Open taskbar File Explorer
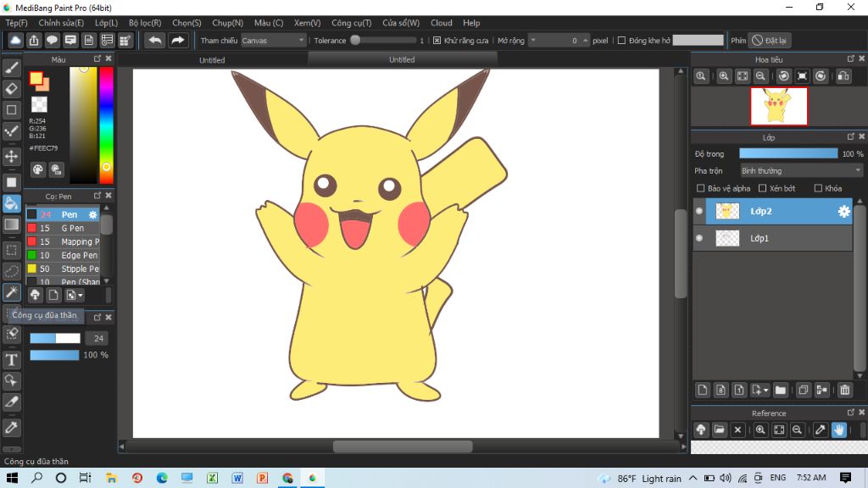The height and width of the screenshot is (488, 868). (111, 478)
